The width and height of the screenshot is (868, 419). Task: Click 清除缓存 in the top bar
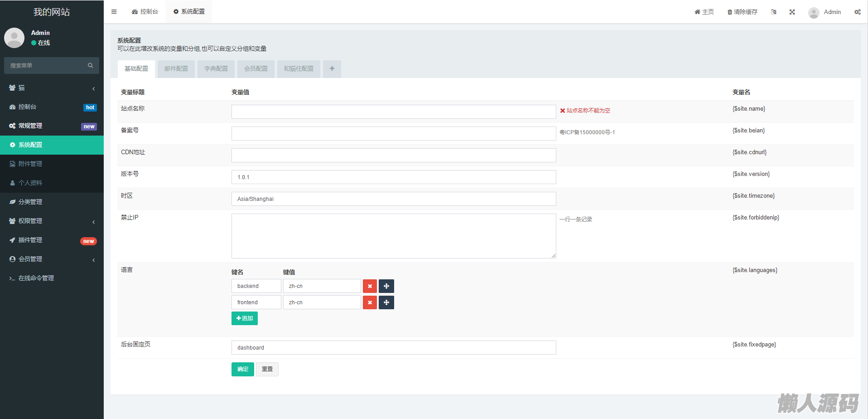[x=742, y=12]
